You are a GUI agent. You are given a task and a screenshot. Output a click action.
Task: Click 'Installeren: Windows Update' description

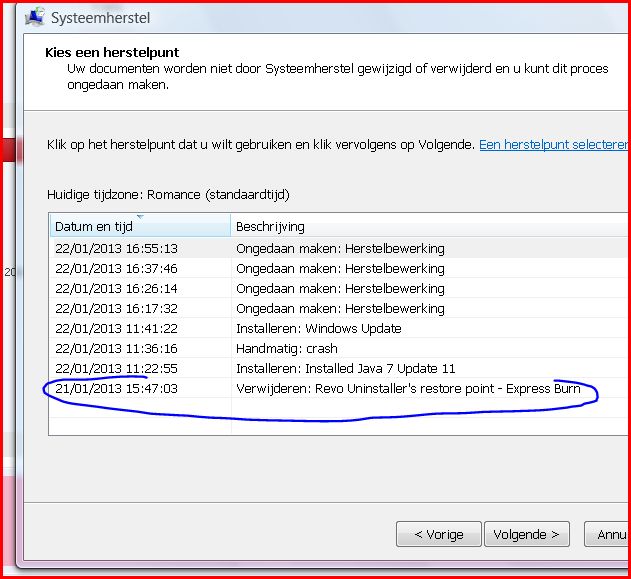pyautogui.click(x=319, y=328)
